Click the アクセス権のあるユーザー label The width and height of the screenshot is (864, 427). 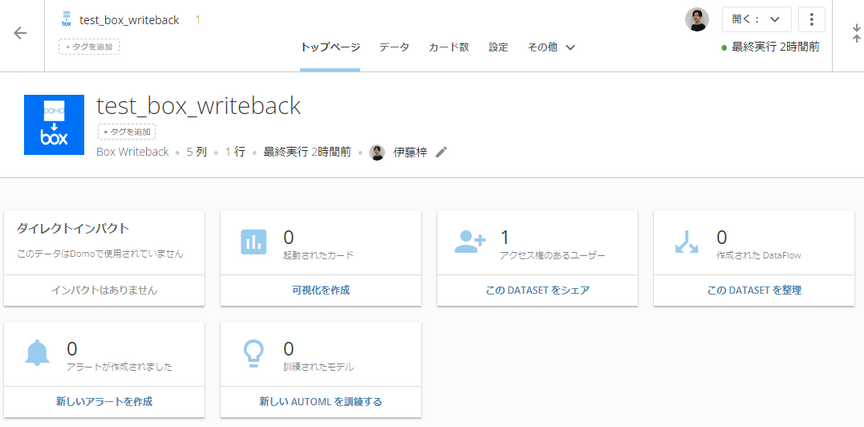[x=552, y=255]
